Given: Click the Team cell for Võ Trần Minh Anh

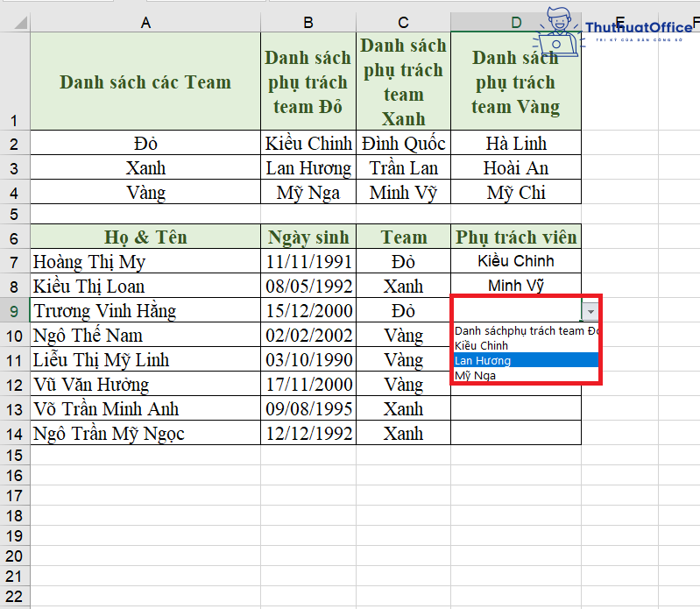Looking at the screenshot, I should click(403, 408).
